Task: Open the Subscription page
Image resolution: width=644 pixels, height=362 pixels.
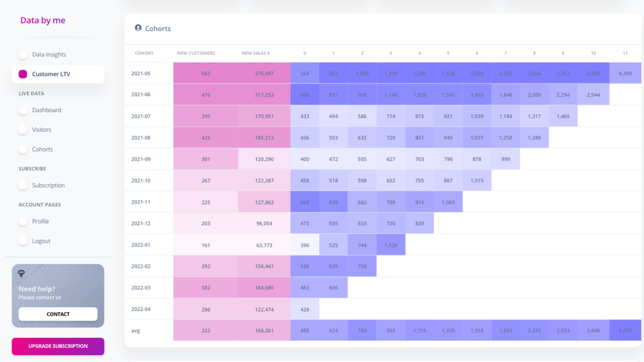Action: point(48,185)
